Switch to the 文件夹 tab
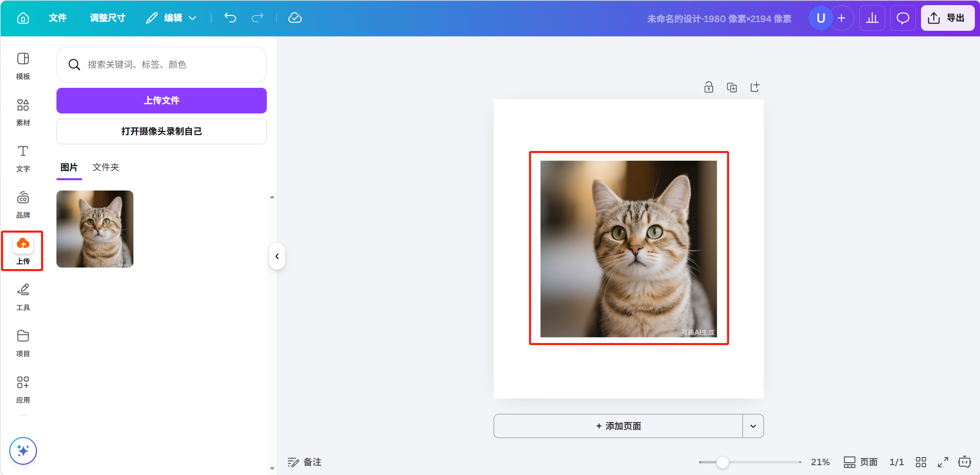Screen dimensions: 980x475 pos(106,167)
